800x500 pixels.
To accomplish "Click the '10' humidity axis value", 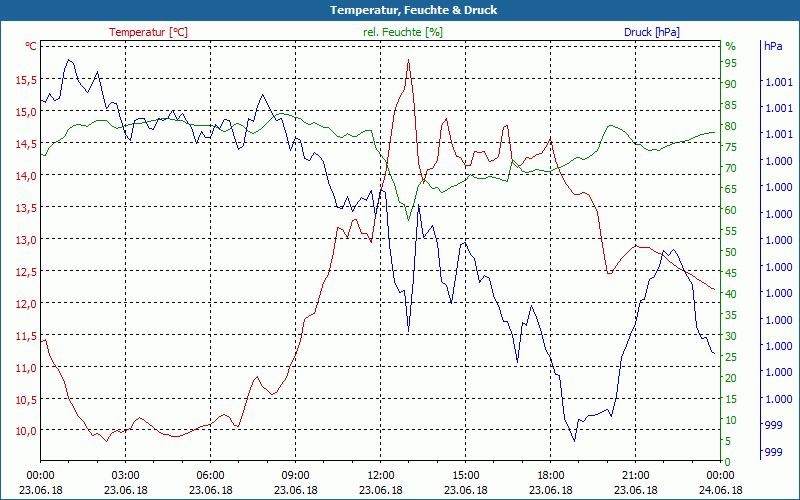I will [731, 420].
